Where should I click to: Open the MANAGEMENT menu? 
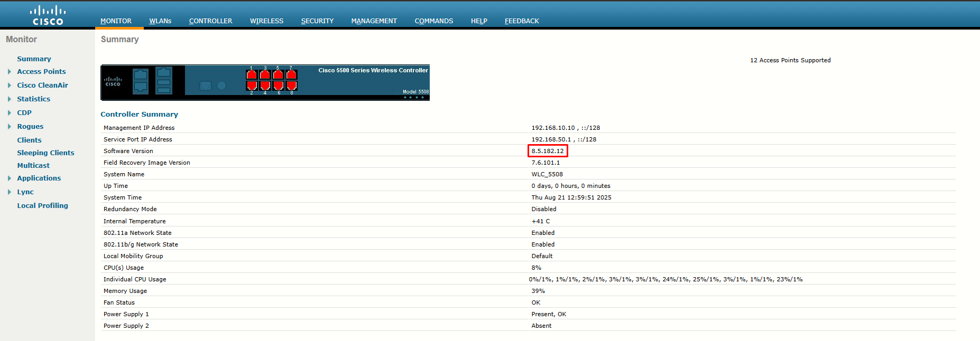coord(374,21)
